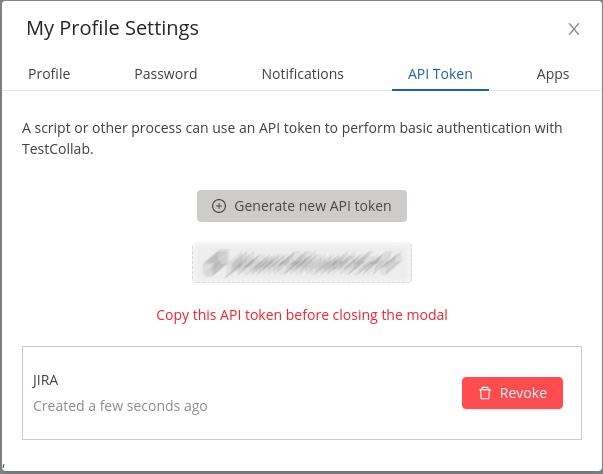Switch to the Profile tab
Viewport: 603px width, 474px height.
pyautogui.click(x=49, y=74)
